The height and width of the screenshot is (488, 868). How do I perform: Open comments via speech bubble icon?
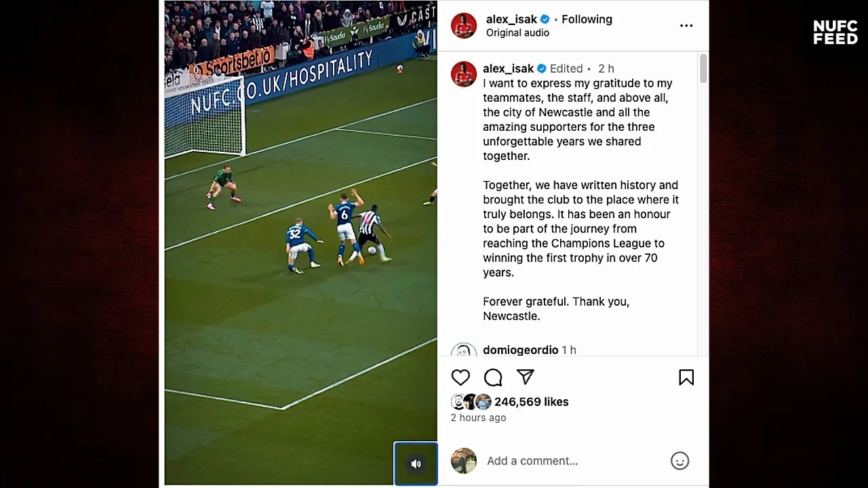click(493, 378)
